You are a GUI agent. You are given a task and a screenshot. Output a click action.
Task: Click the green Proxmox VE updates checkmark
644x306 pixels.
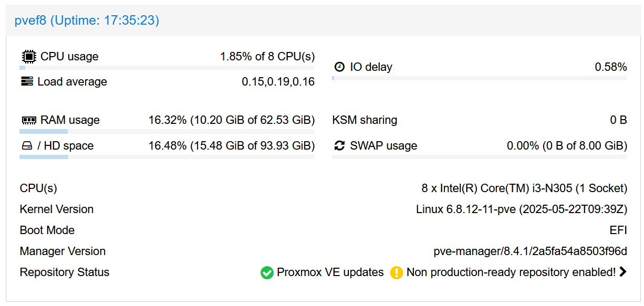(267, 273)
